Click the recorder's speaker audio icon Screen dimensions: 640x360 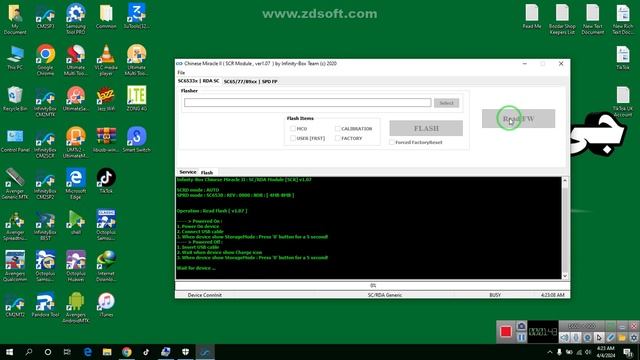coord(564,338)
